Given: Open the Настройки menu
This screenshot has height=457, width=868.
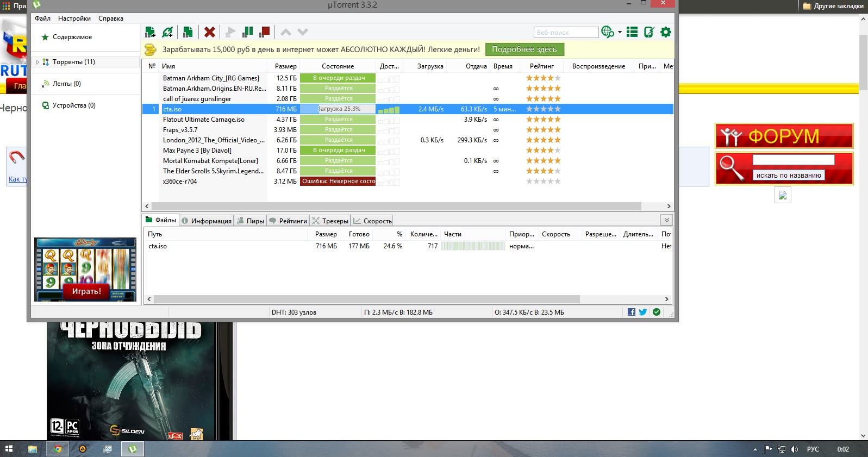Looking at the screenshot, I should pyautogui.click(x=74, y=18).
